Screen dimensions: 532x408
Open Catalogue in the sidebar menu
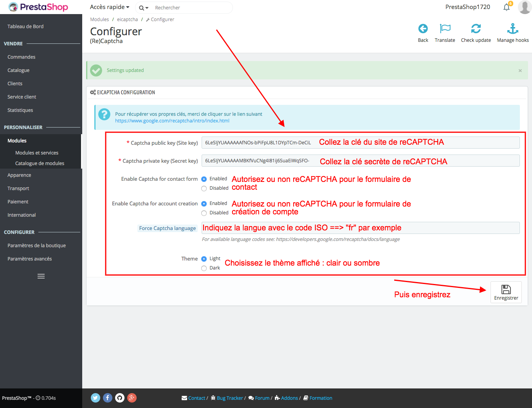(x=18, y=70)
